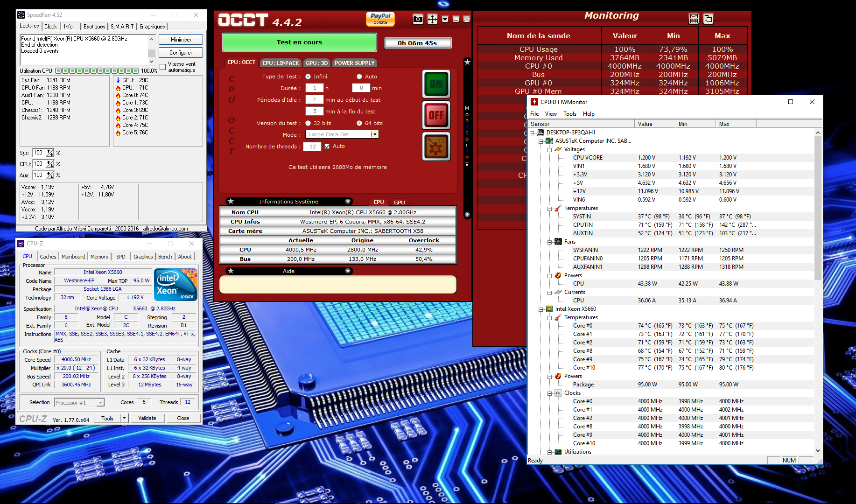This screenshot has height=504, width=856.
Task: Enable Vitesse vent. automatique checkbox
Action: pyautogui.click(x=163, y=67)
